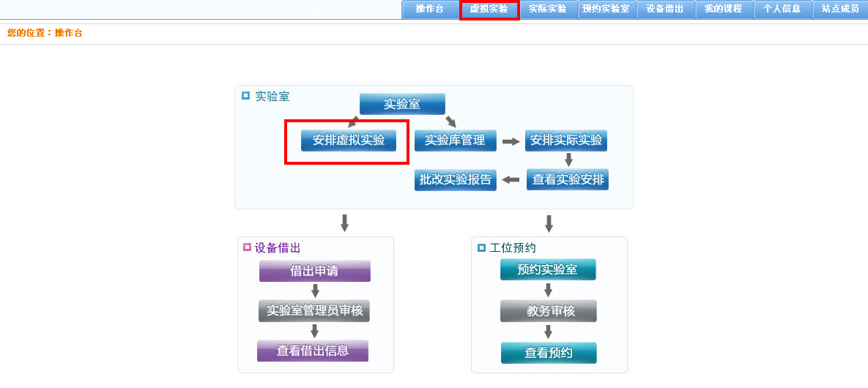Open the 查看借出信息 button
The width and height of the screenshot is (868, 388).
pyautogui.click(x=313, y=351)
